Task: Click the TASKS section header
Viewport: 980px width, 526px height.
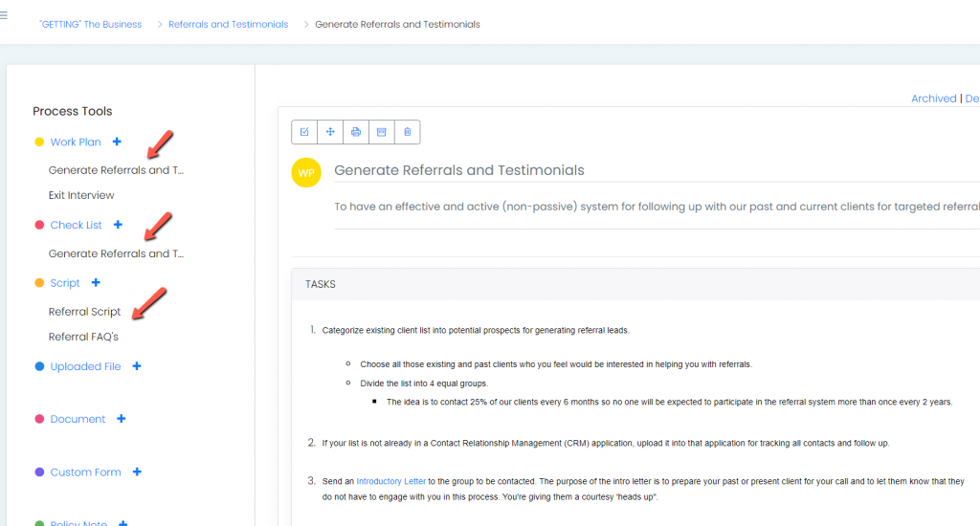Action: [320, 284]
